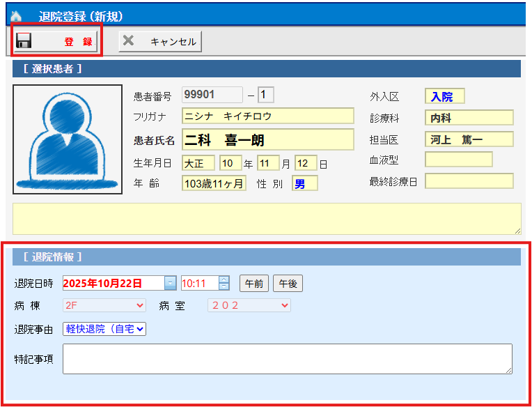This screenshot has height=407, width=532.
Task: Click the discharge time spinner arrows
Action: click(224, 283)
